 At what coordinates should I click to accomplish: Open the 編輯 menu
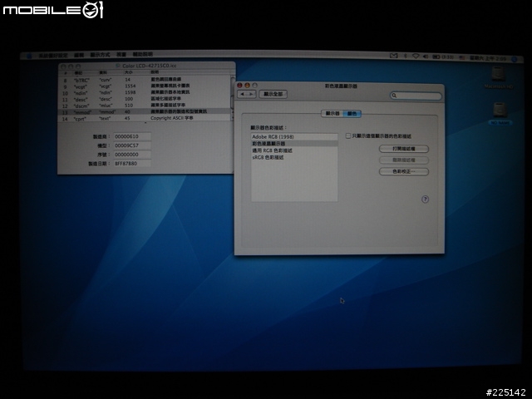pos(79,55)
